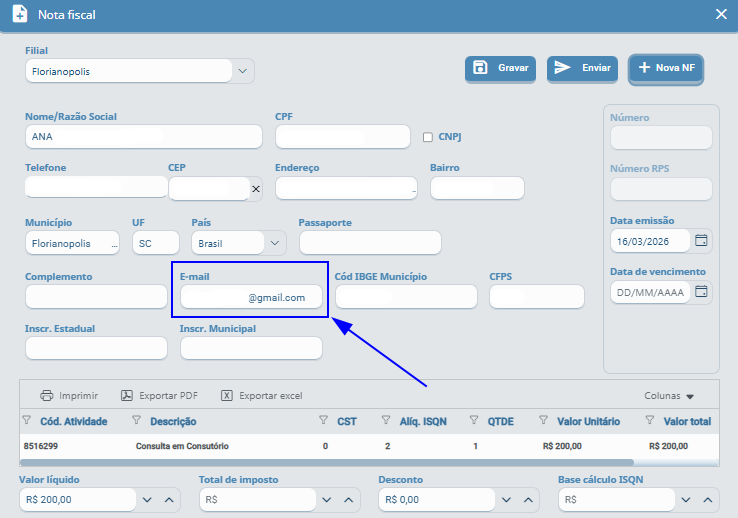Open the Colunas dropdown menu
Viewport: 738px width, 518px height.
669,396
